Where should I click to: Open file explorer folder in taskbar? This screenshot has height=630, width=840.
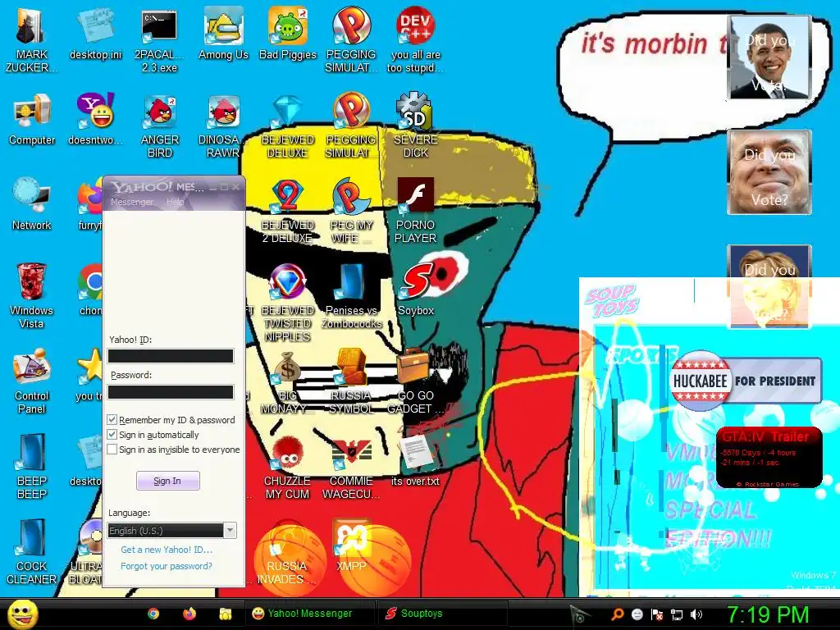tap(225, 614)
